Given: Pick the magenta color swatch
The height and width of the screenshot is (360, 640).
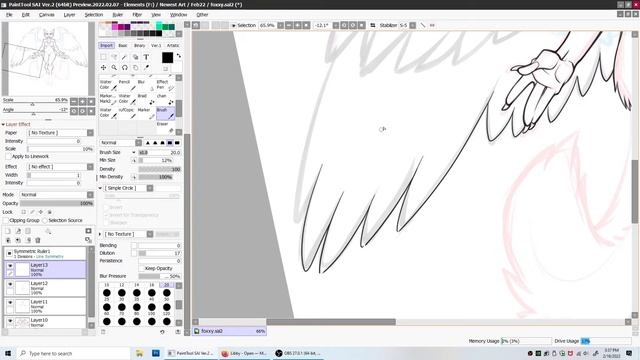Looking at the screenshot, I should point(116,27).
